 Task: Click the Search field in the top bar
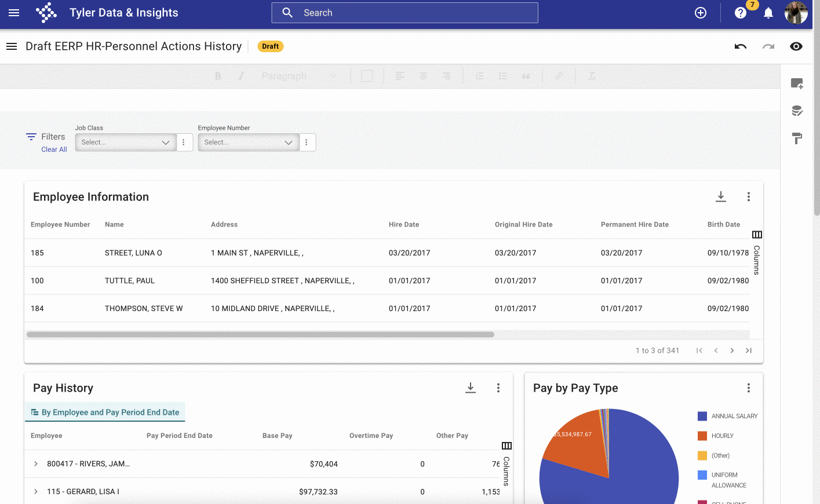pos(404,13)
